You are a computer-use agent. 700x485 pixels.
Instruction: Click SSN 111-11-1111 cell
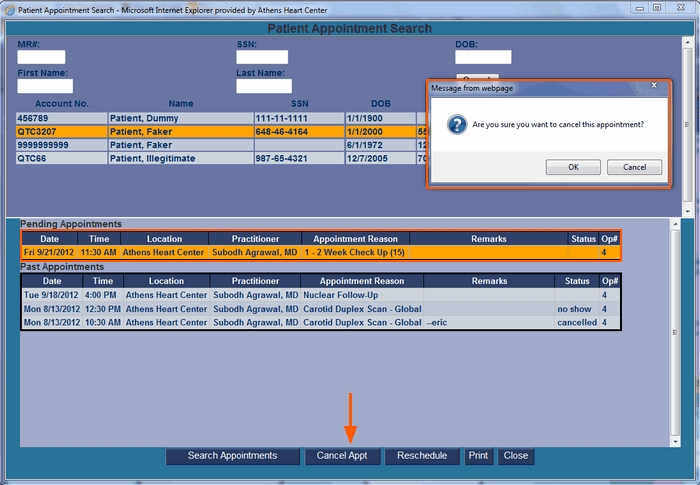click(299, 118)
